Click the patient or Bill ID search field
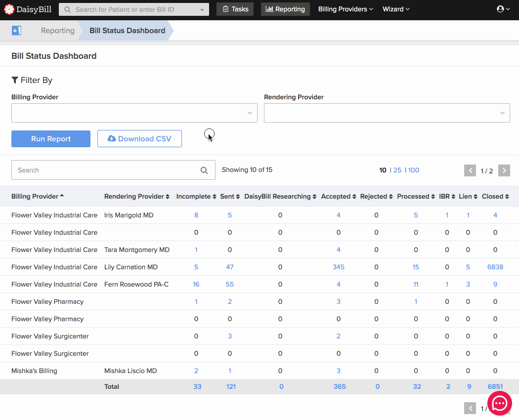 [134, 9]
